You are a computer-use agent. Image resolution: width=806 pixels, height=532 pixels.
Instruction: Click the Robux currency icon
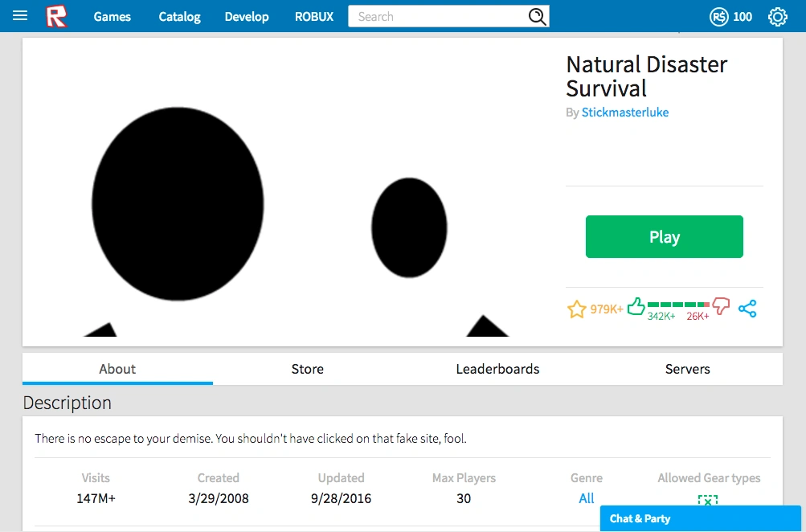[x=718, y=17]
